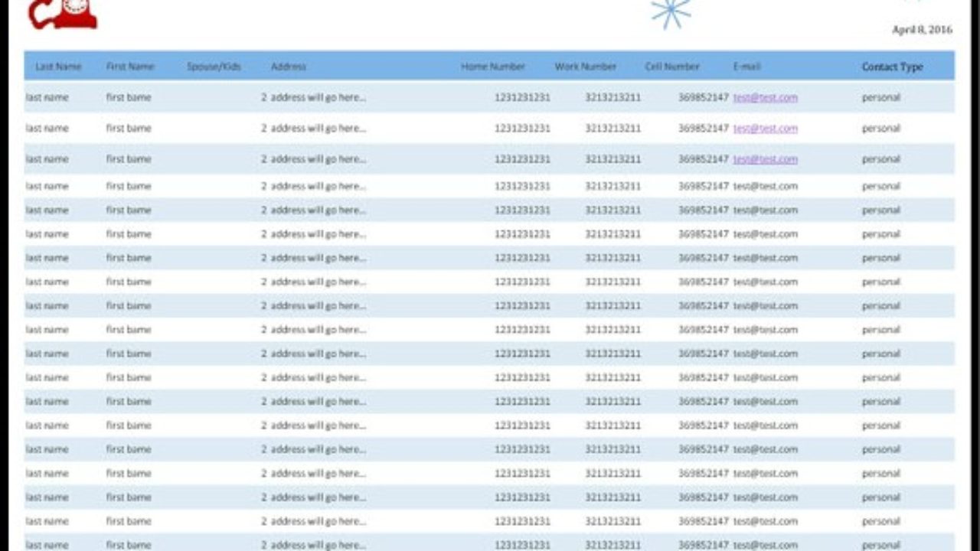Open the third row's underlined email link
This screenshot has height=551, width=980.
click(765, 159)
